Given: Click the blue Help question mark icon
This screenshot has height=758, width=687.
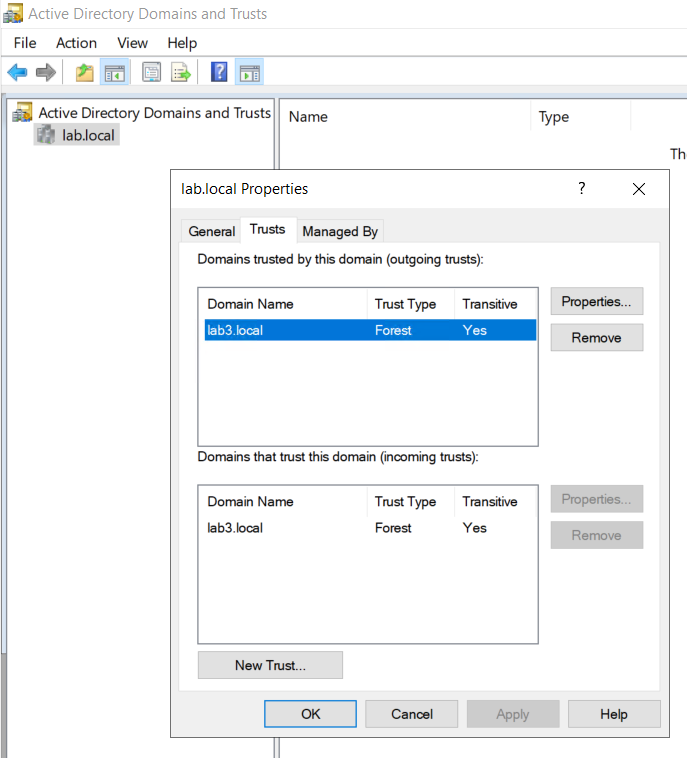Looking at the screenshot, I should point(219,73).
